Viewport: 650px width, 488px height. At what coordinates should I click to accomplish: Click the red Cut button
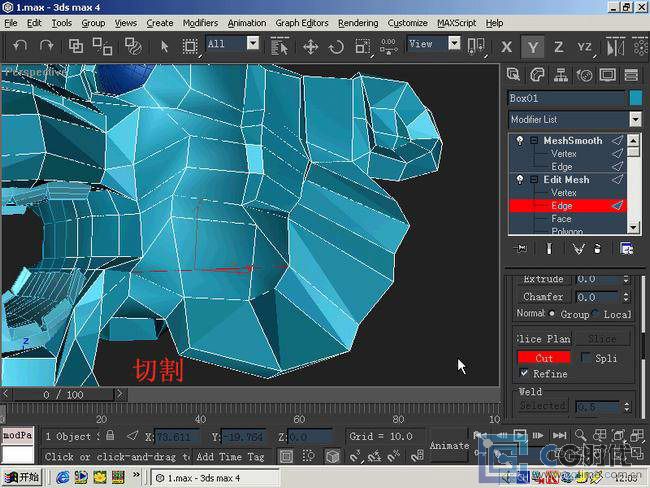click(x=544, y=358)
